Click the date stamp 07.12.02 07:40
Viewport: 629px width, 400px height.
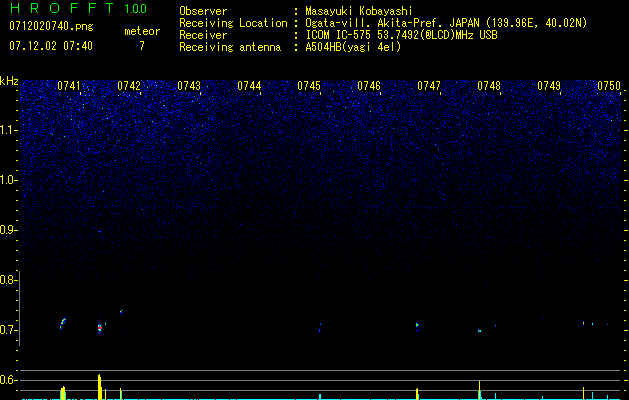pos(51,46)
